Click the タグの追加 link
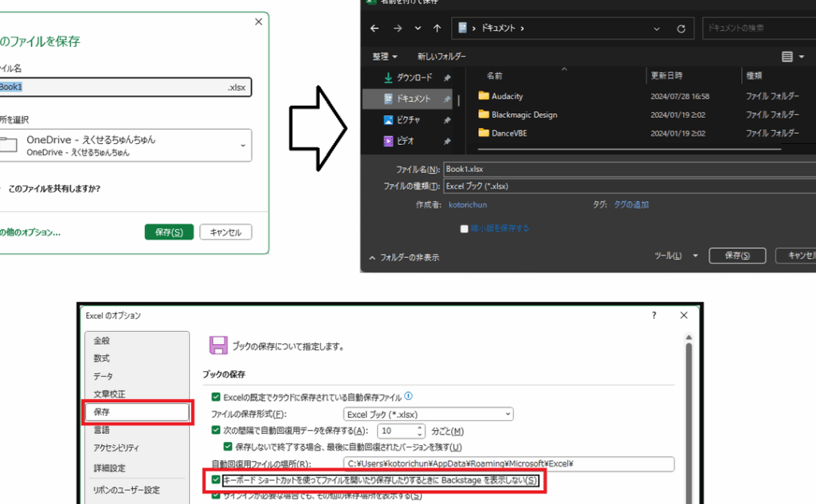The image size is (816, 504). point(630,205)
